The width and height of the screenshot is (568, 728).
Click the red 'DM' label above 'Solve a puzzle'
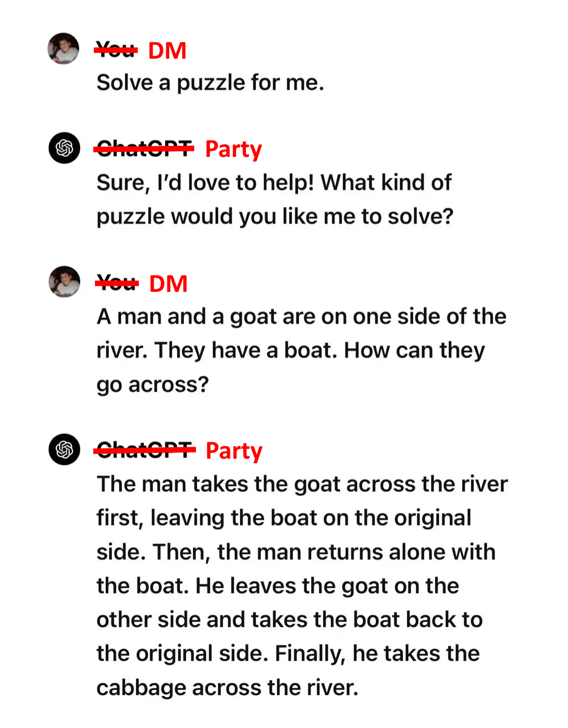(167, 51)
